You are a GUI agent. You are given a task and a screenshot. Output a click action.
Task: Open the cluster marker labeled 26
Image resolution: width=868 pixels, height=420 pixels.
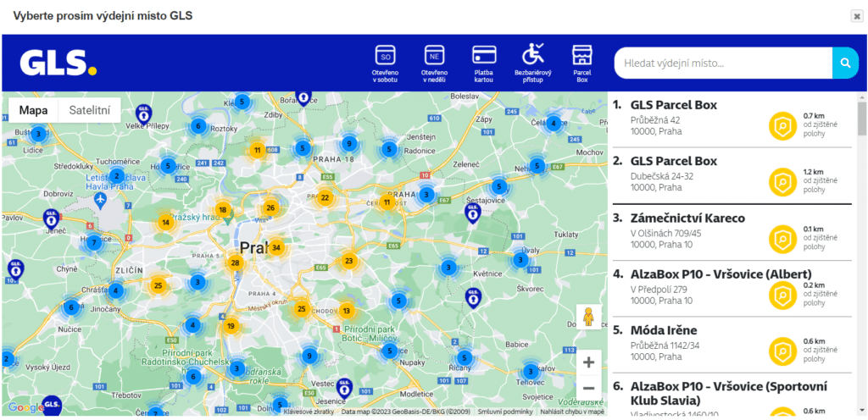[x=270, y=207]
